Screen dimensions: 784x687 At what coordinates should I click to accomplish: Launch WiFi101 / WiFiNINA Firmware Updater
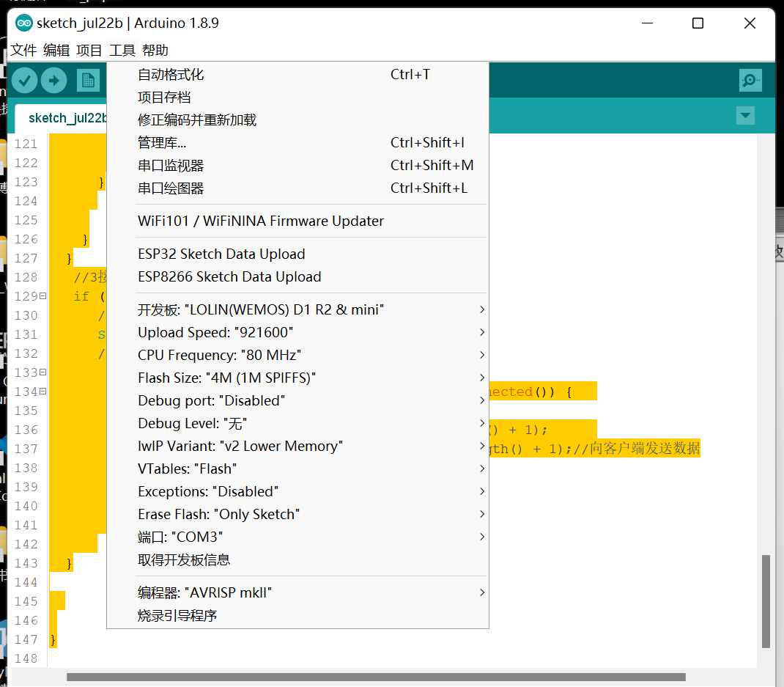coord(298,221)
